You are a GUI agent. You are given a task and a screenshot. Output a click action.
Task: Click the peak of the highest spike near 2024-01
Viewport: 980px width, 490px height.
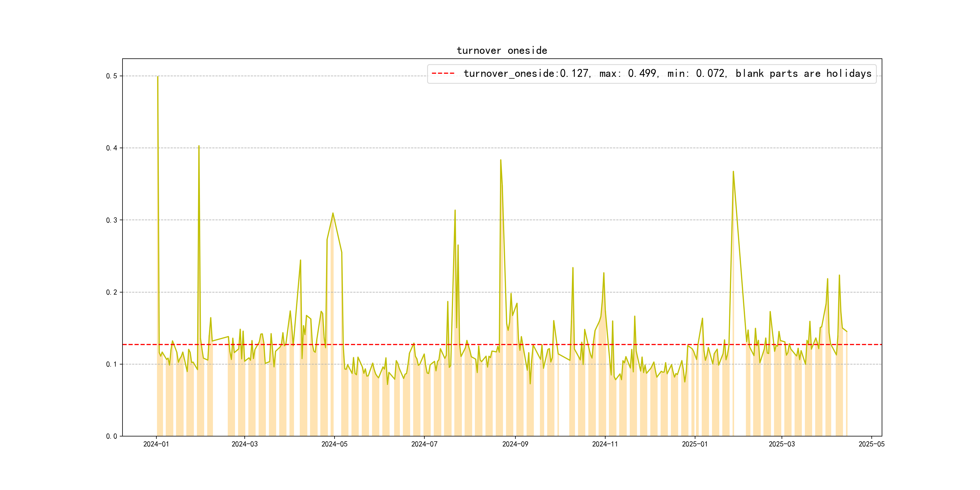[158, 77]
